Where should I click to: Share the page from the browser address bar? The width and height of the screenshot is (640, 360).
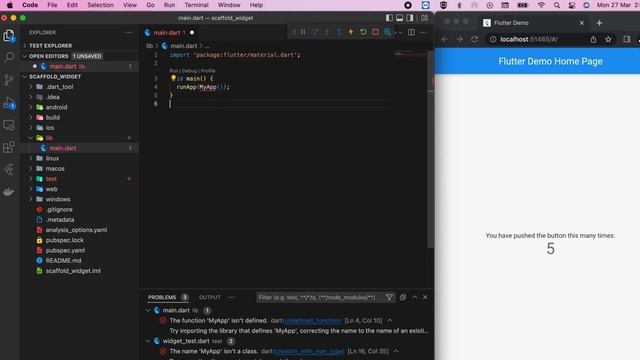tap(593, 39)
